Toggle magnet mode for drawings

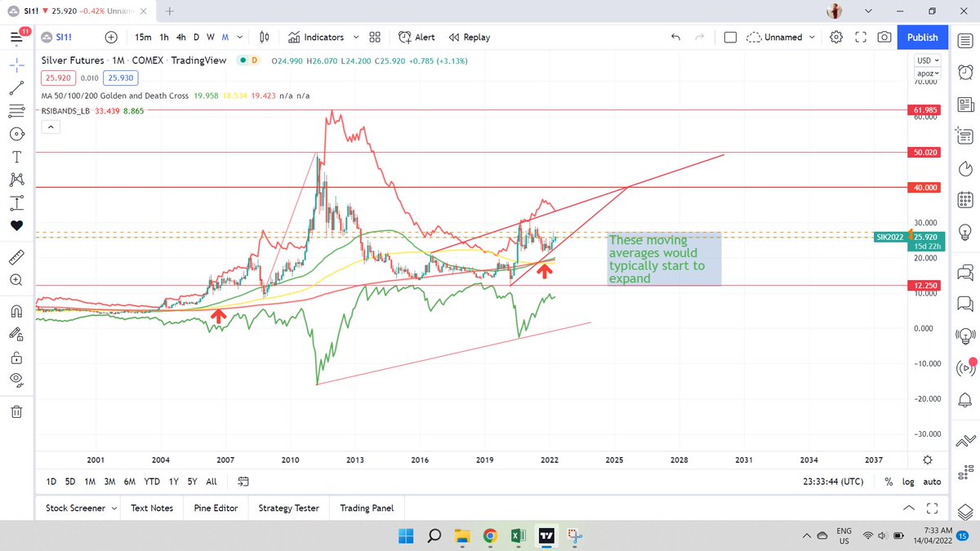(16, 310)
